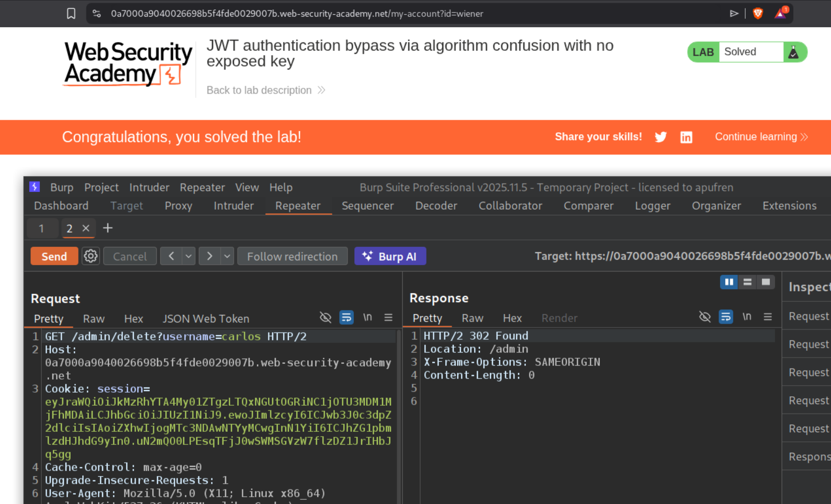The width and height of the screenshot is (831, 504).
Task: Select side-by-side split layout view icon
Action: tap(728, 282)
